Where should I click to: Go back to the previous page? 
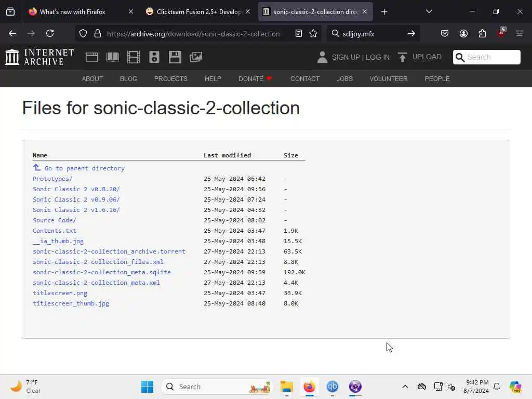pyautogui.click(x=12, y=33)
